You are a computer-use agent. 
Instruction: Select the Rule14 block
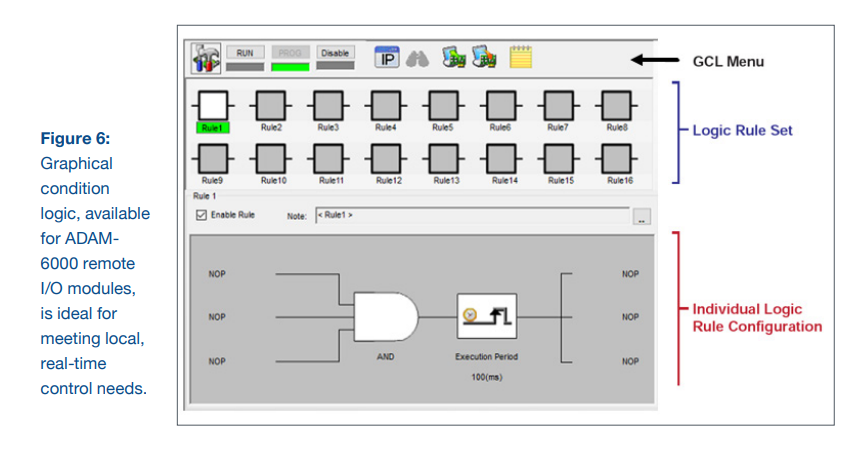pos(501,159)
